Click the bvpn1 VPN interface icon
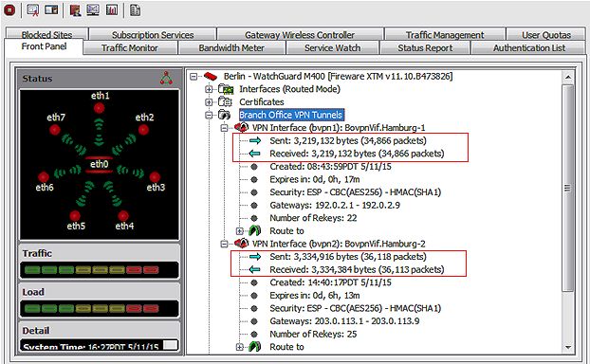Screen dimensions: 590x364 242,127
